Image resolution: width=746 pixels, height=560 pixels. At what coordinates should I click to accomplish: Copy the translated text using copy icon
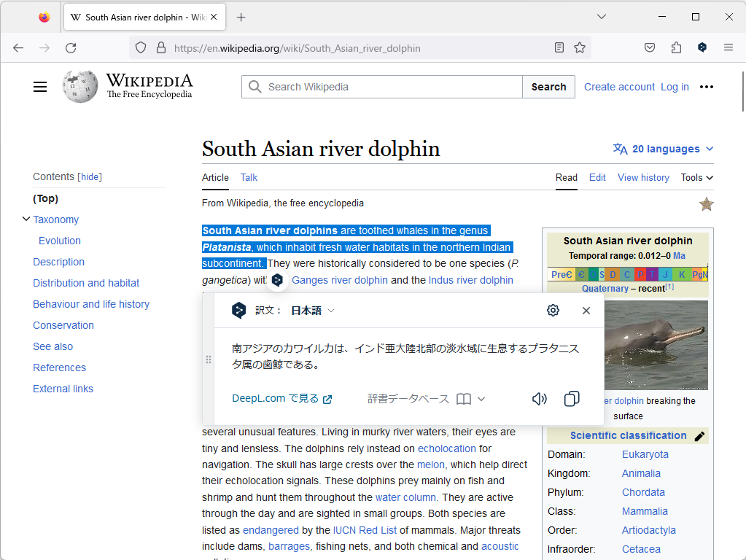(571, 398)
